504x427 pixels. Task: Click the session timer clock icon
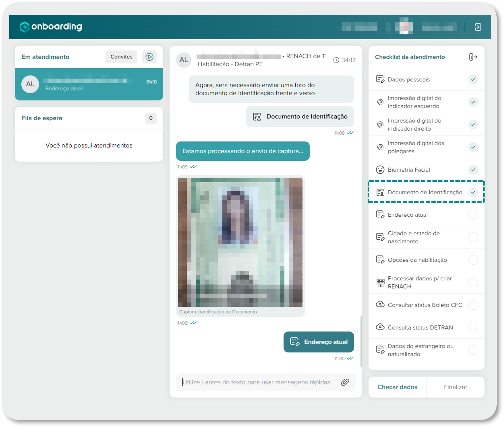(x=336, y=60)
